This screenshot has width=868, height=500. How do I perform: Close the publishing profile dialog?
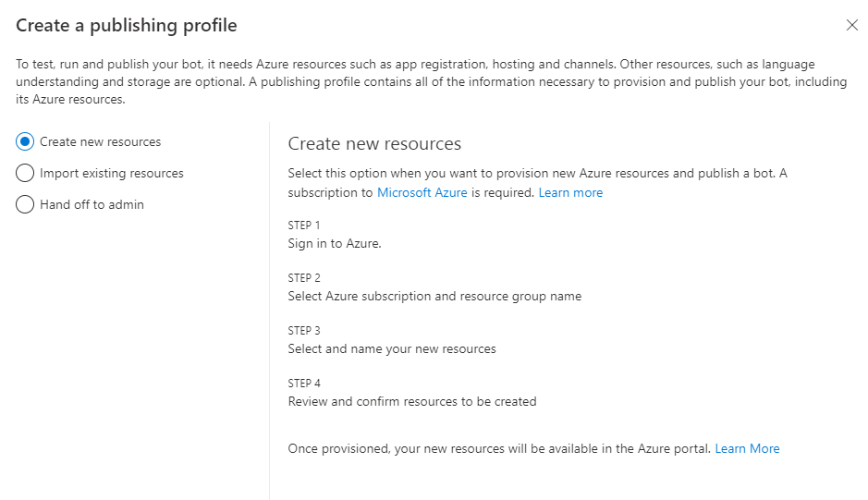(852, 26)
